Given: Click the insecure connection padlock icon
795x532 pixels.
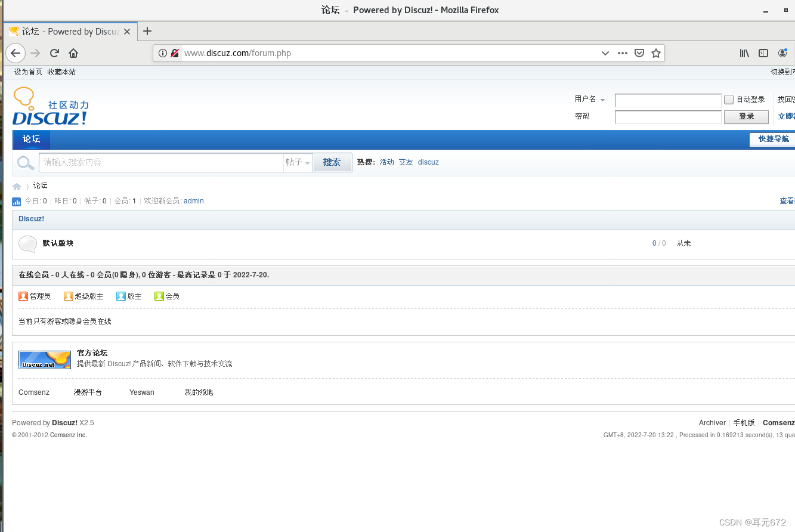Looking at the screenshot, I should (x=175, y=53).
